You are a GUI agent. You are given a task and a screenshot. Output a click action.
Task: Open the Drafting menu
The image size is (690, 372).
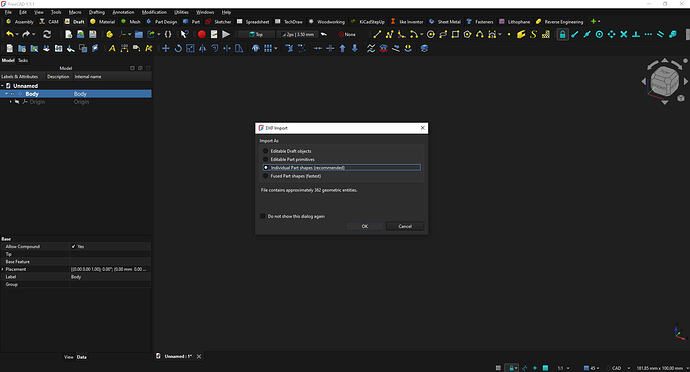point(97,12)
